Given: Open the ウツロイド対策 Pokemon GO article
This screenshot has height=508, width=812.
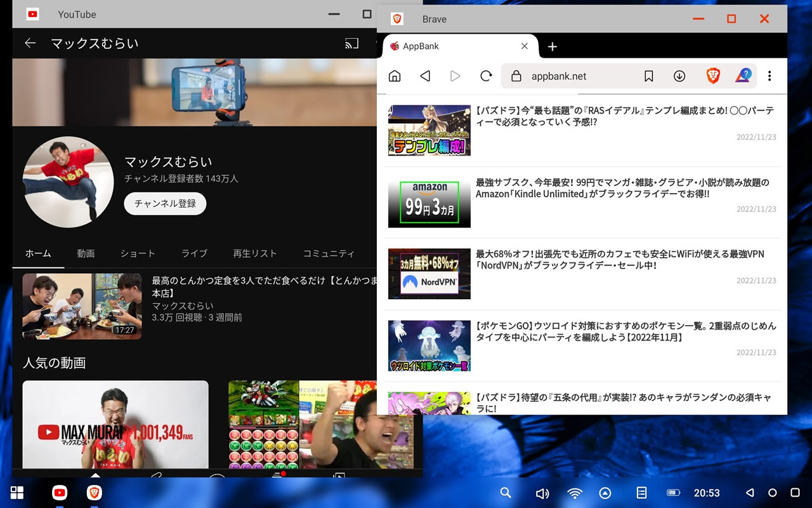Looking at the screenshot, I should [x=625, y=331].
